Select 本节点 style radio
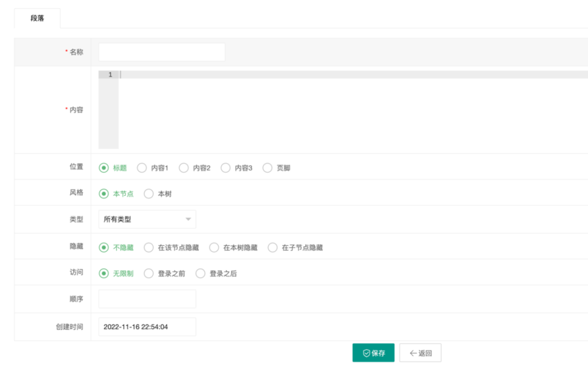588x372 pixels. coord(104,194)
